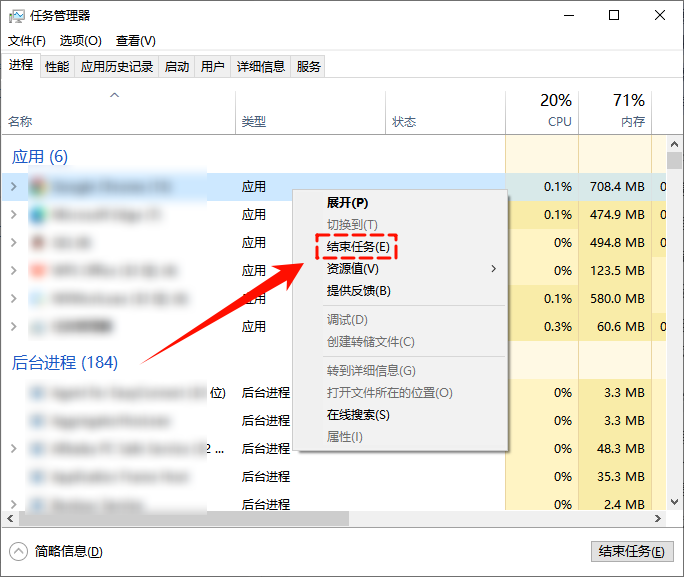Viewport: 684px width, 577px height.
Task: Expand the background process using 2.4 MB
Action: point(14,504)
